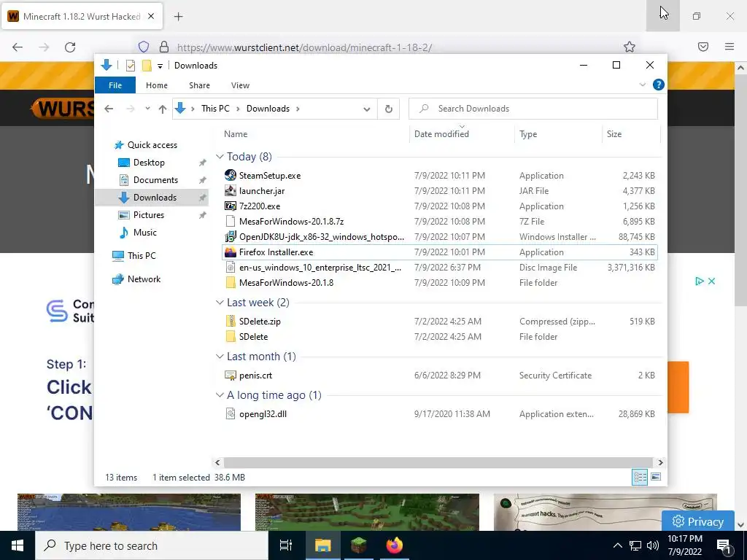747x560 pixels.
Task: Click the Firefox Installer.exe icon
Action: click(x=231, y=252)
